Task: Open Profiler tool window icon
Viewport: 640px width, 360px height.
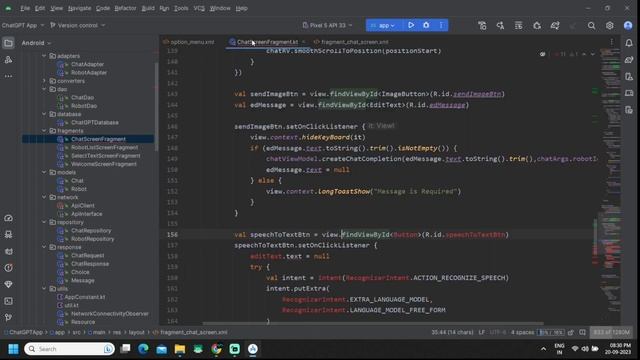Action: click(8, 218)
